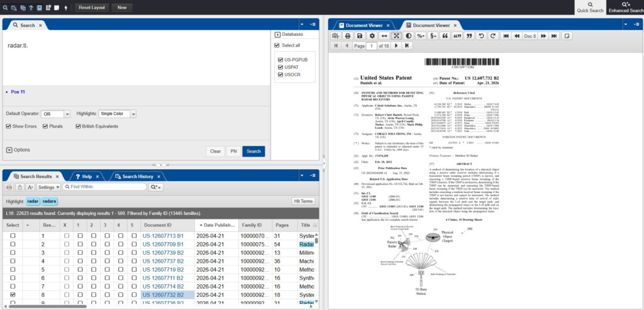Switch to the Search History tab
Image resolution: width=644 pixels, height=310 pixels.
coord(138,177)
